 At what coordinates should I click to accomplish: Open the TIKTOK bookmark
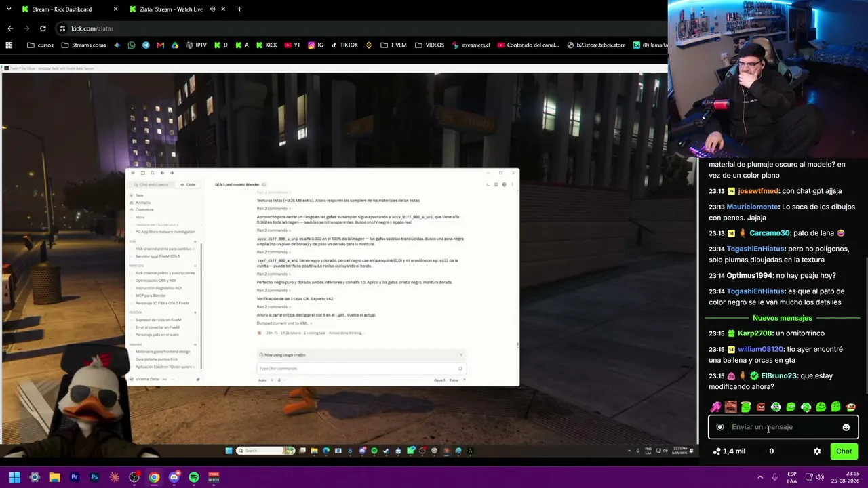coord(344,45)
